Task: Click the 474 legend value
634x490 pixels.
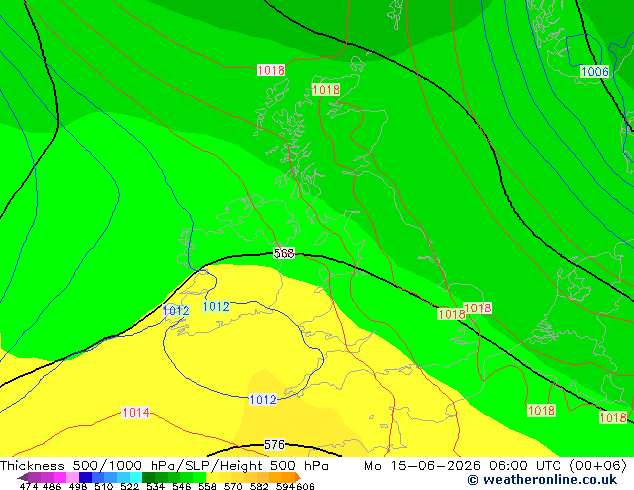Action: (29, 486)
